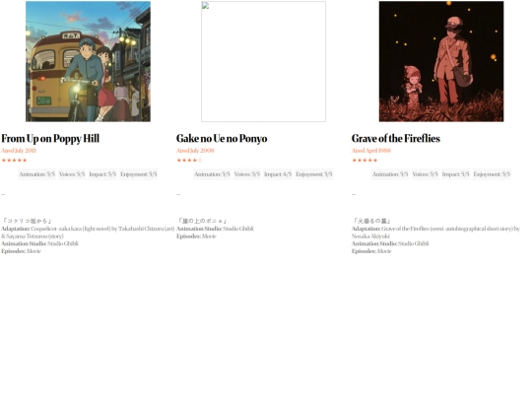Select Poppy Hill Episodes: Movie line

pos(21,251)
